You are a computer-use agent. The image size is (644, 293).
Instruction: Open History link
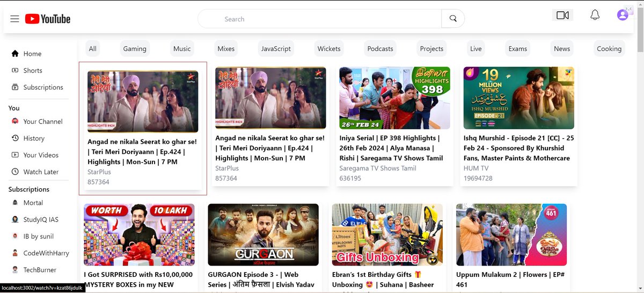point(34,138)
